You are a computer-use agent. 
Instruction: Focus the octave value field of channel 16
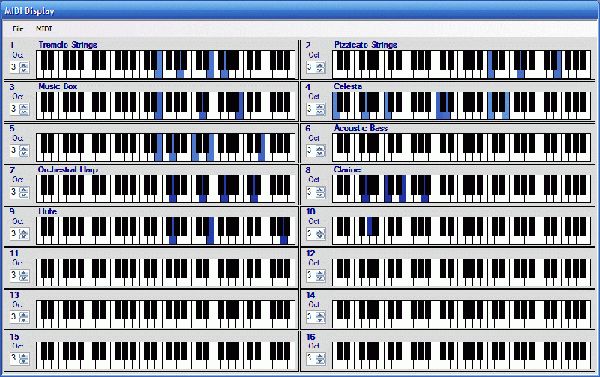pyautogui.click(x=311, y=358)
